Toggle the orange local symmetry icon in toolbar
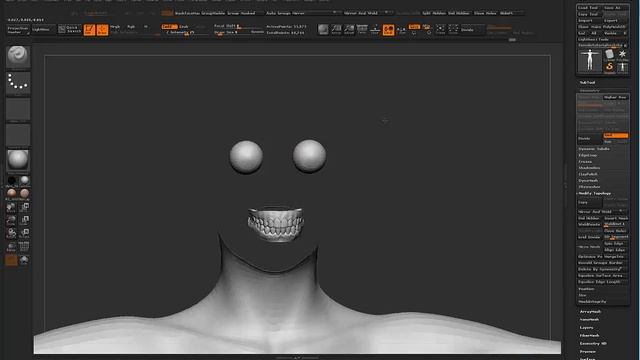This screenshot has width=640, height=360. click(x=389, y=30)
